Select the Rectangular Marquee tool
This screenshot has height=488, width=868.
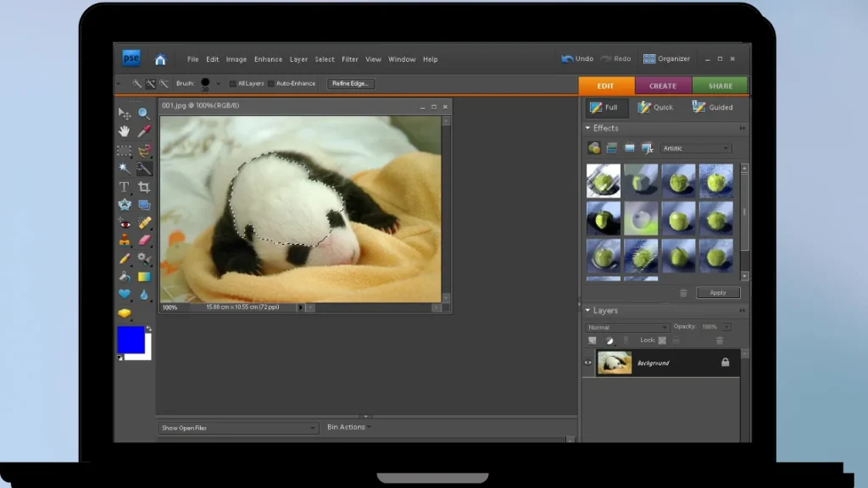point(124,151)
